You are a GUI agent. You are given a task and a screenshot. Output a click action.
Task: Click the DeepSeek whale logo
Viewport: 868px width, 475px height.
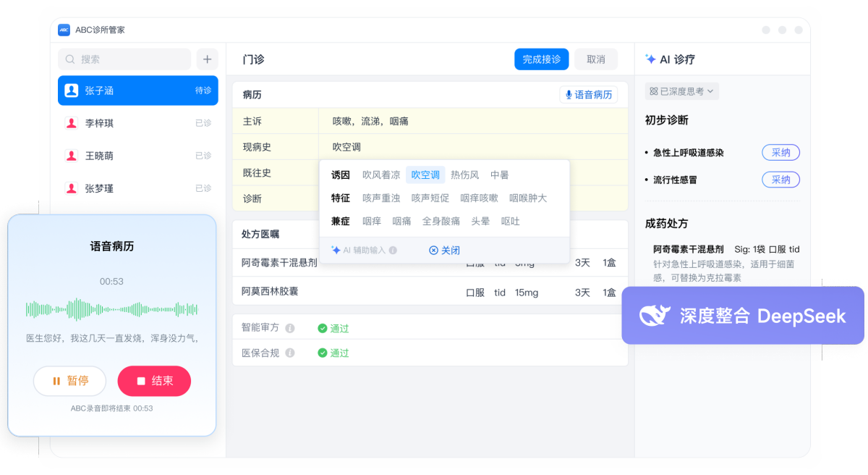pyautogui.click(x=655, y=316)
